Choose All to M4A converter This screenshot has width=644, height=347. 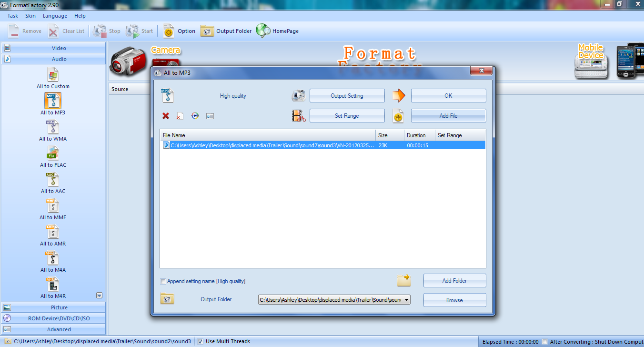[53, 262]
